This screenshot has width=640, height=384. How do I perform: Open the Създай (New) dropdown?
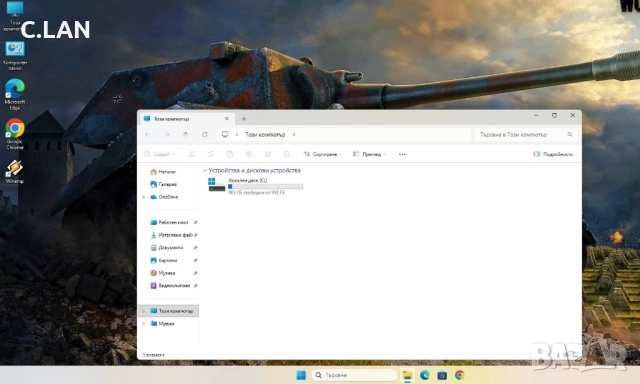[x=159, y=154]
